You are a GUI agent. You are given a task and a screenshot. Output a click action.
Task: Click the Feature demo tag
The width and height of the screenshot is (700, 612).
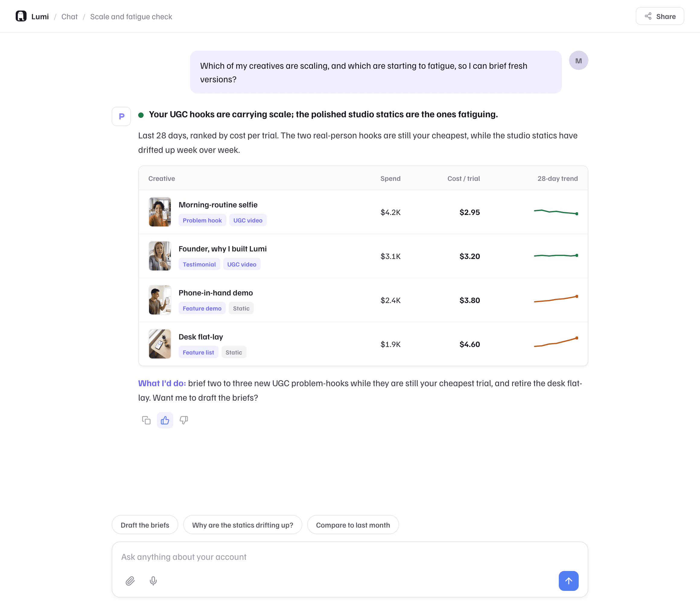(202, 308)
